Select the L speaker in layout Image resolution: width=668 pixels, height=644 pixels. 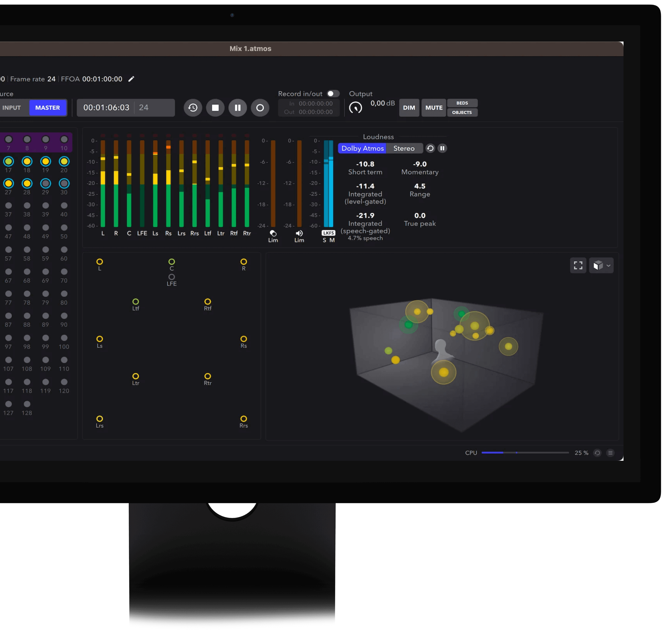coord(100,262)
